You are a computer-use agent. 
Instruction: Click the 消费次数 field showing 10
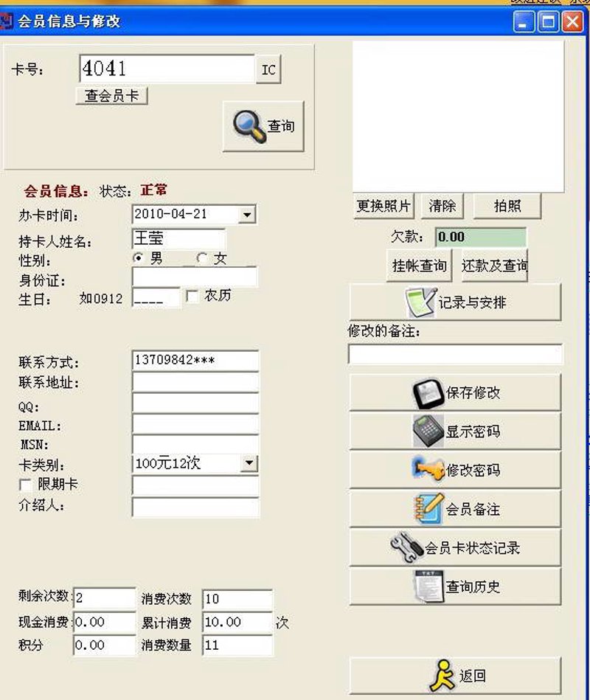(237, 599)
